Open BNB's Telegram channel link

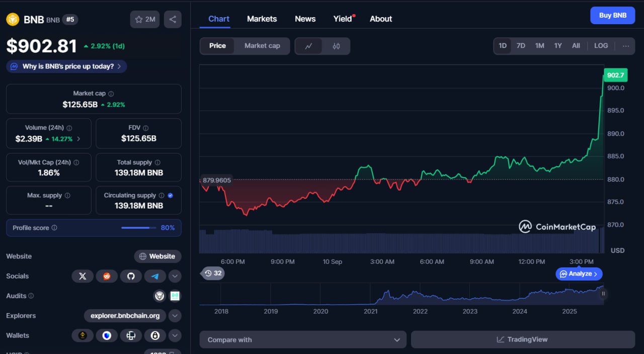155,276
